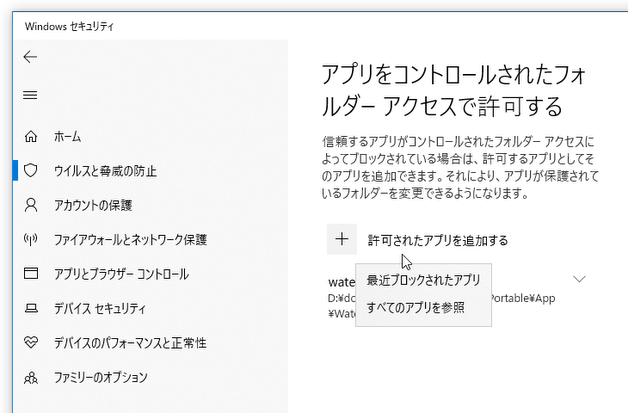Screen dimensions: 628x413
Task: Click the Portable¥App path text
Action: [523, 298]
